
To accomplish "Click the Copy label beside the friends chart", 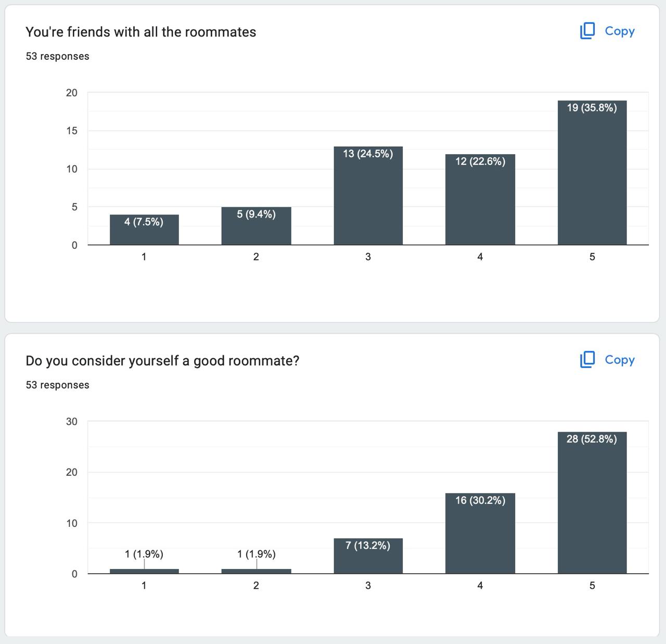I will (x=620, y=31).
